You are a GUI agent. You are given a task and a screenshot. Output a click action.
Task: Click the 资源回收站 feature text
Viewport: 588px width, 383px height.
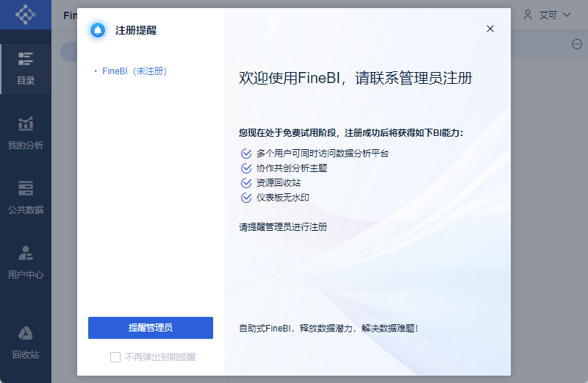(279, 183)
